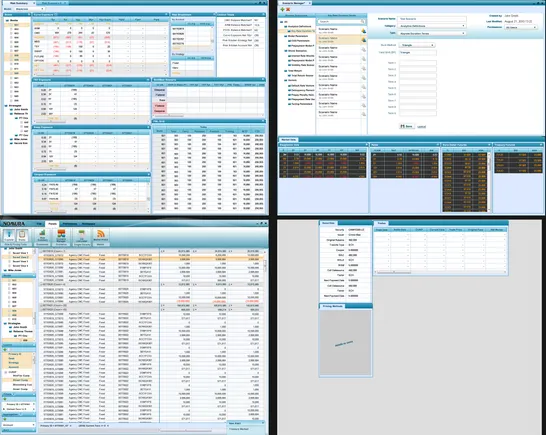Click the orange icon on the highlighted scenario entry

tap(364, 40)
